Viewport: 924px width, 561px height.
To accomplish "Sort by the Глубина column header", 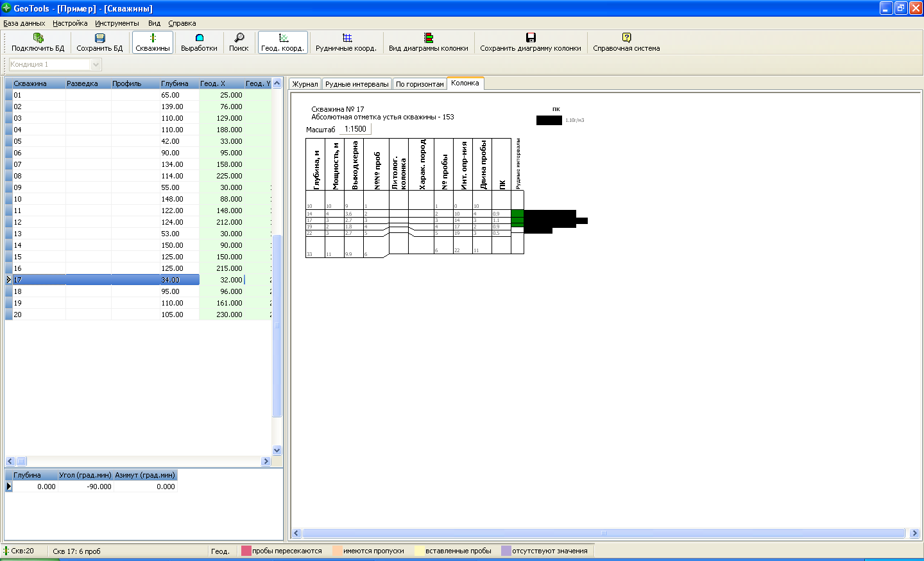I will [x=175, y=83].
